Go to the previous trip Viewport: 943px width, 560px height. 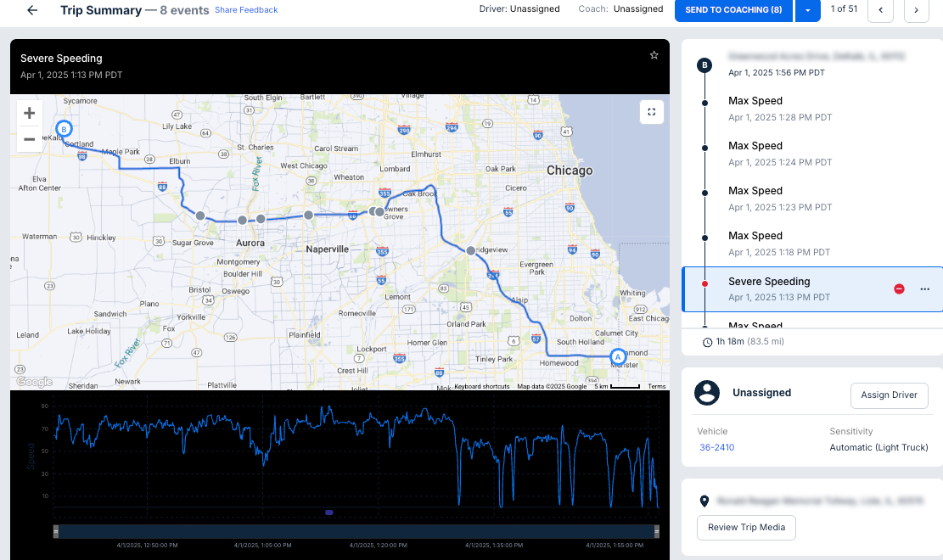coord(880,10)
